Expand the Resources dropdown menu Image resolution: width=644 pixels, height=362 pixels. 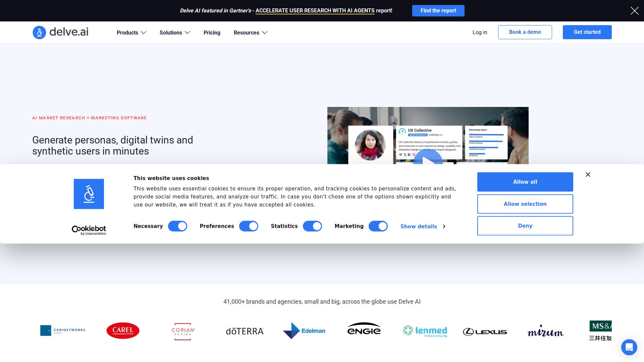point(250,33)
